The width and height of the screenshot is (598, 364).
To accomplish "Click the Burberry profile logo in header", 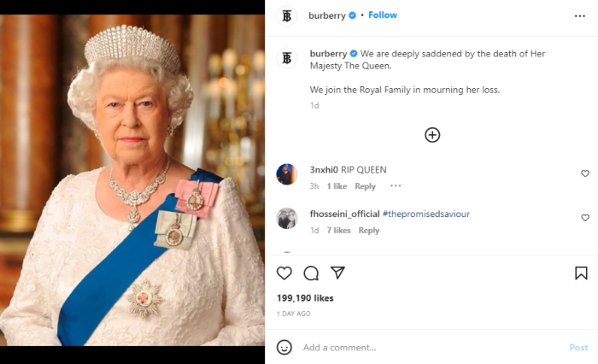I will (287, 15).
